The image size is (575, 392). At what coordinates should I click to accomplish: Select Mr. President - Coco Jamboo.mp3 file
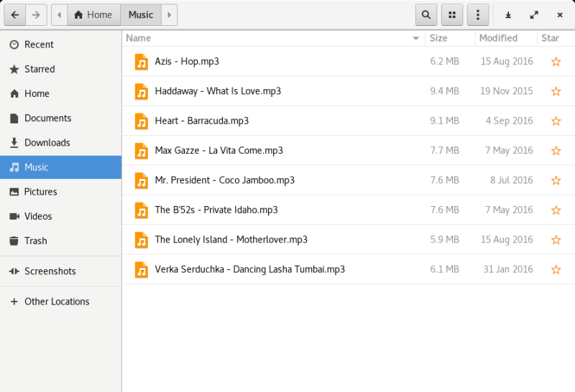(224, 180)
